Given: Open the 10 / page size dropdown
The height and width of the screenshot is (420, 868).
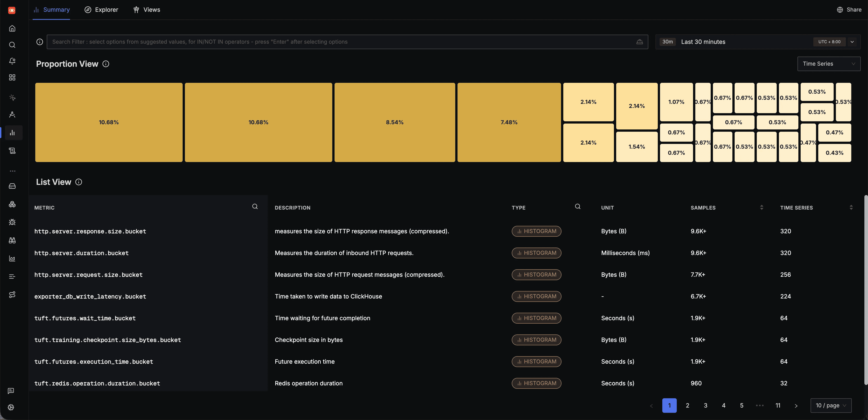Looking at the screenshot, I should click(x=831, y=406).
